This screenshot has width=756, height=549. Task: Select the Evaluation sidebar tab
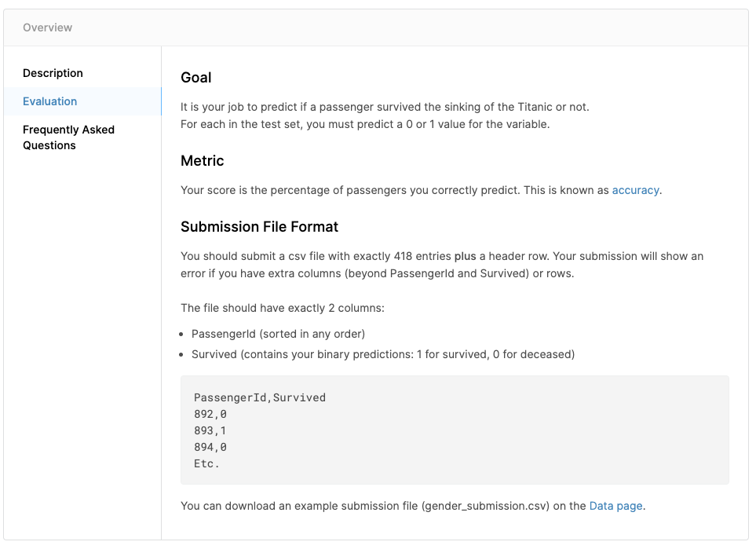(50, 101)
